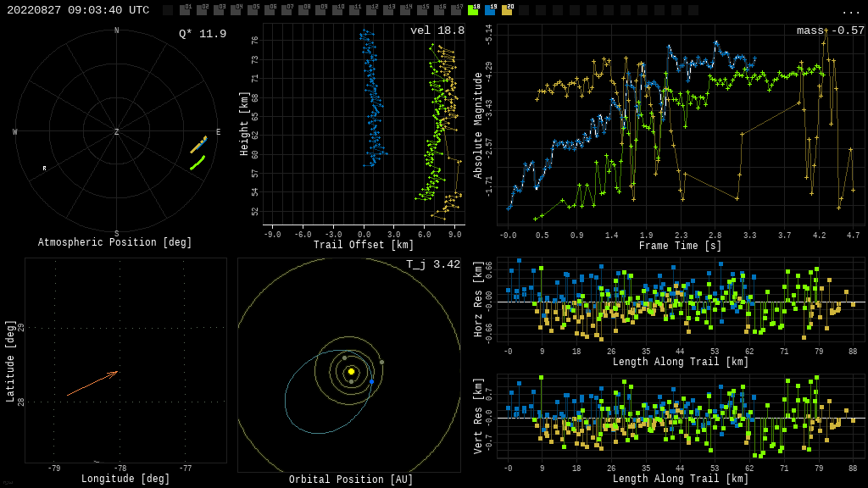Click the green station 18 indicator
The image size is (868, 488).
(473, 10)
